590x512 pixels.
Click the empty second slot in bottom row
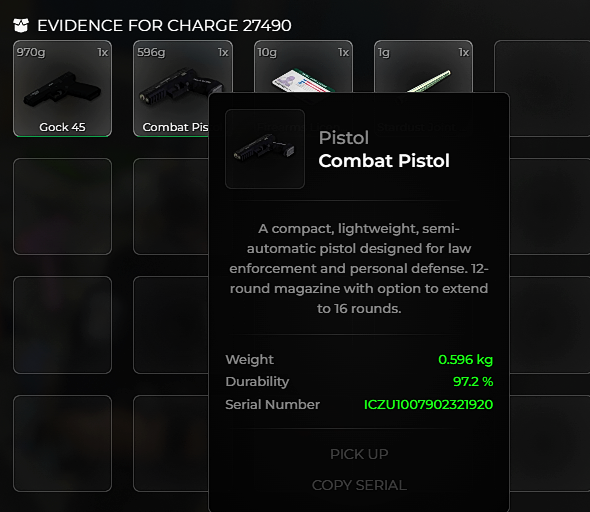coord(171,444)
